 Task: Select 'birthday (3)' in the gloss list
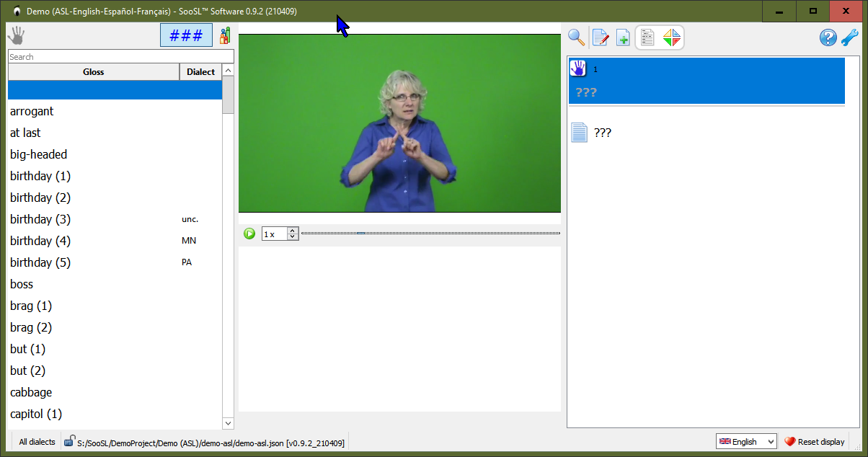(x=115, y=219)
